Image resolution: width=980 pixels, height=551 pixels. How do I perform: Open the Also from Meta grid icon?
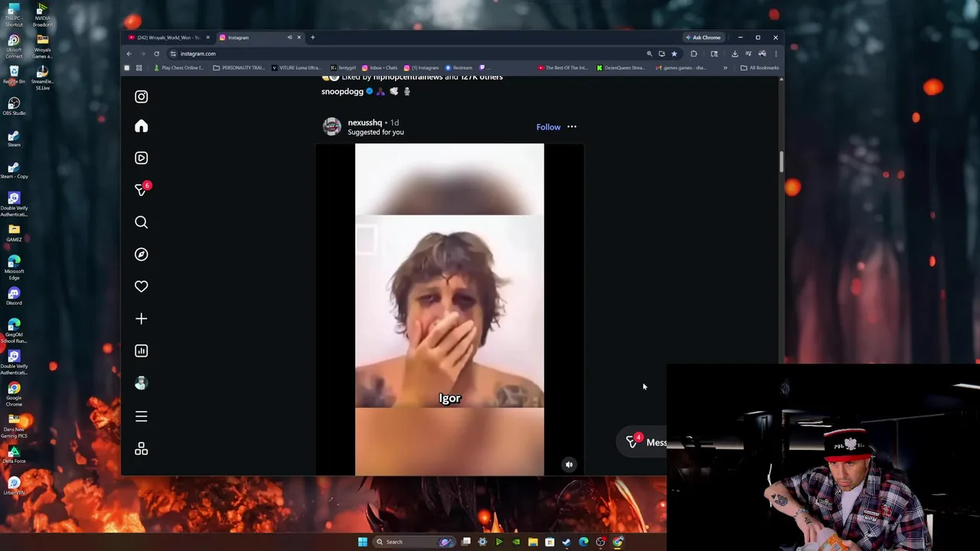pyautogui.click(x=141, y=449)
